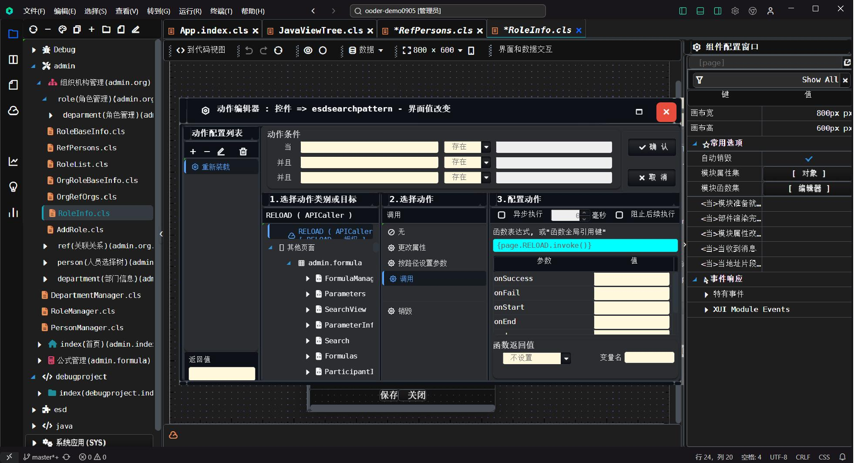Expand the SearchView node in the tree

[x=308, y=310]
